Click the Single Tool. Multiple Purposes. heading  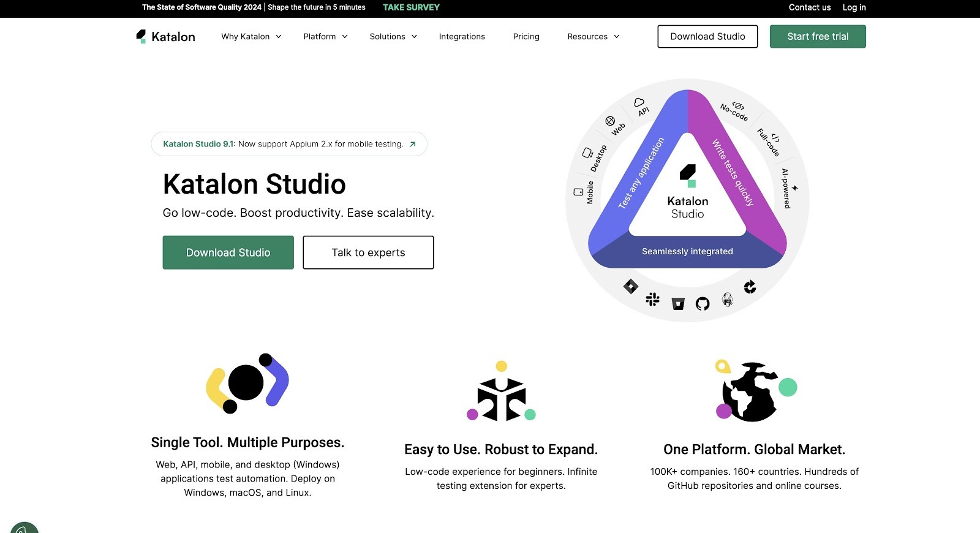point(247,442)
